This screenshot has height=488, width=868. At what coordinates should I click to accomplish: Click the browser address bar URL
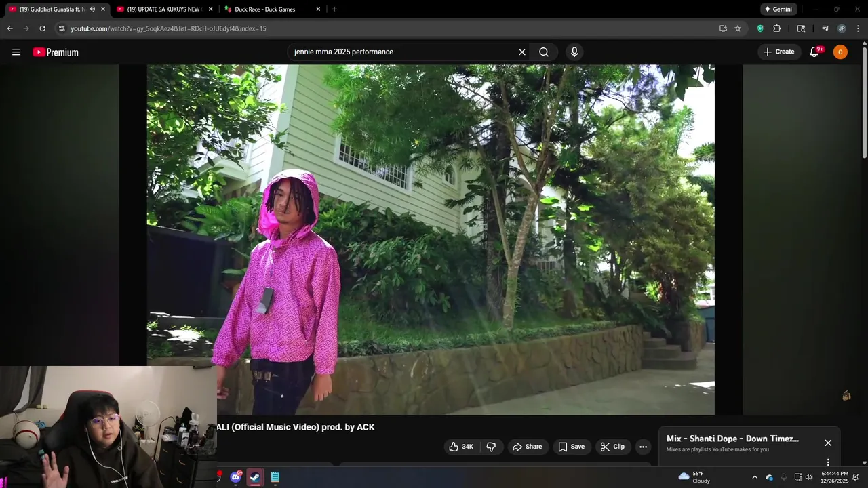[x=168, y=28]
